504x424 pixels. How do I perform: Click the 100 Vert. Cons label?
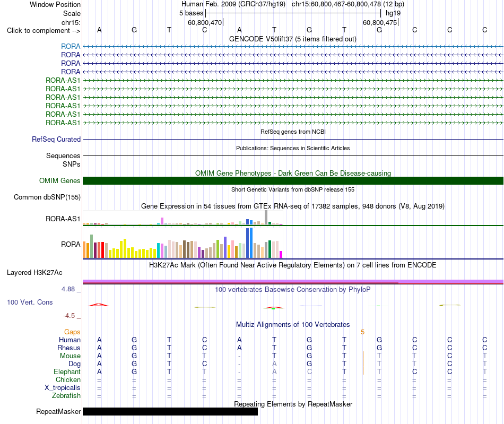point(30,302)
